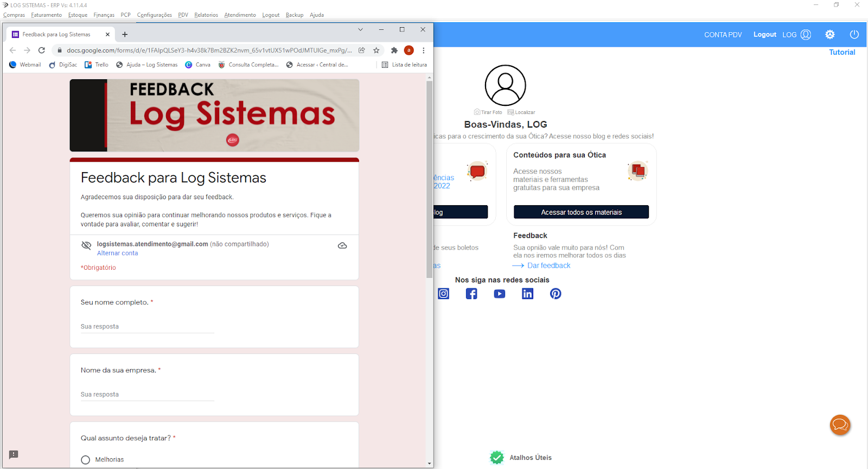
Task: Open the Ajuda – Log Sistemas bookmark
Action: point(147,65)
